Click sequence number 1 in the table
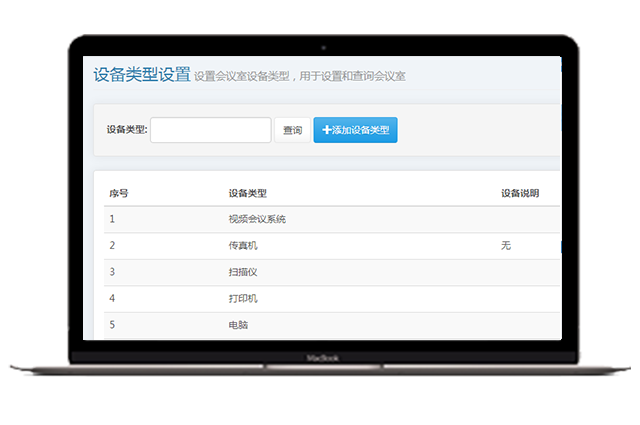The image size is (640, 425). [112, 219]
